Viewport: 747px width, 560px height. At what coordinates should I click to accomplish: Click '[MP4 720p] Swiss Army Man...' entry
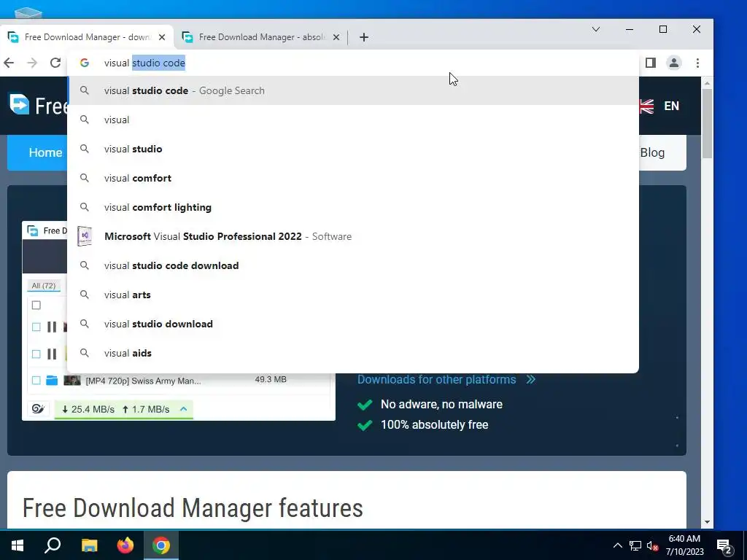click(x=144, y=381)
